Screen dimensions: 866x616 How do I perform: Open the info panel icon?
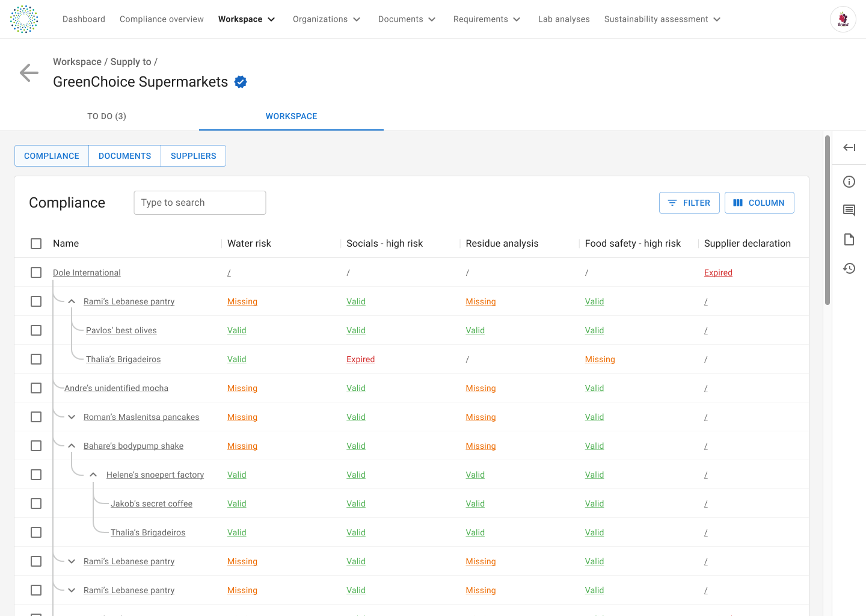[x=849, y=182]
